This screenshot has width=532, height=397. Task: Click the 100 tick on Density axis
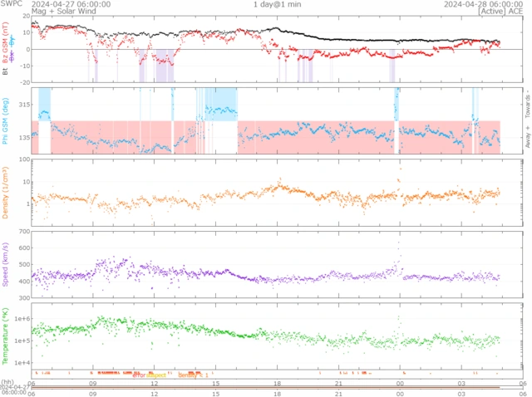[x=25, y=159]
